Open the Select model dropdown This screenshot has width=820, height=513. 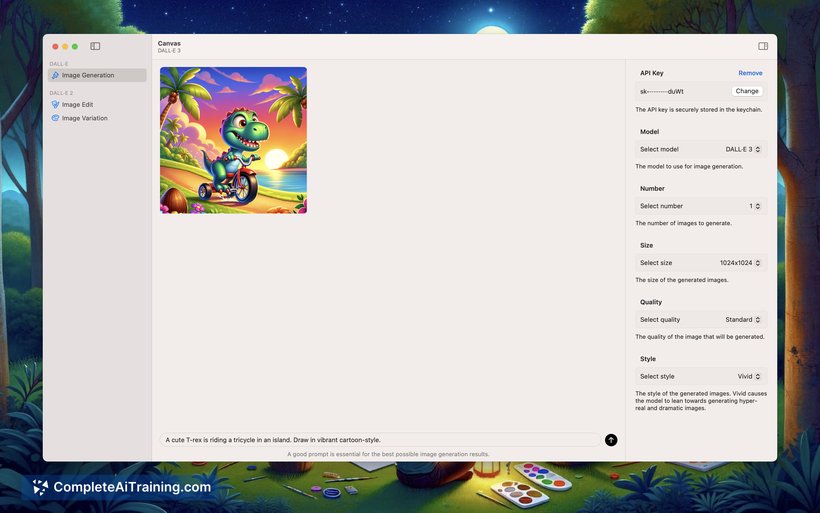pyautogui.click(x=744, y=149)
